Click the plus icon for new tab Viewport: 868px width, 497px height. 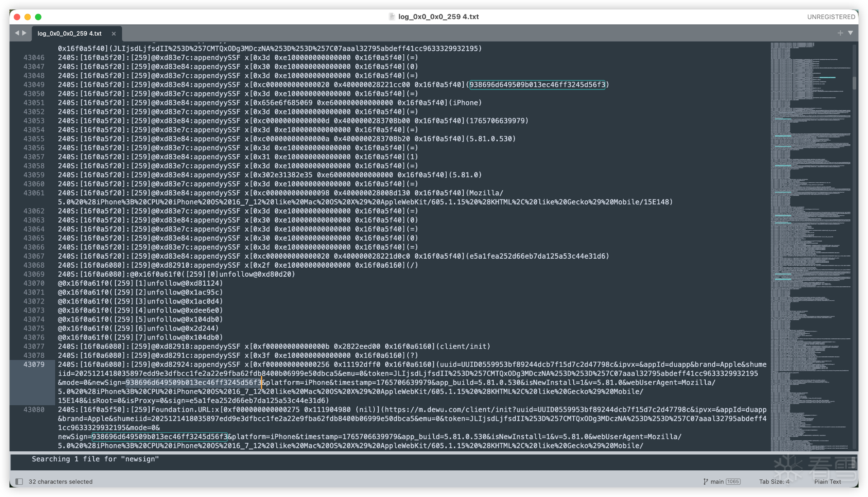click(x=840, y=33)
